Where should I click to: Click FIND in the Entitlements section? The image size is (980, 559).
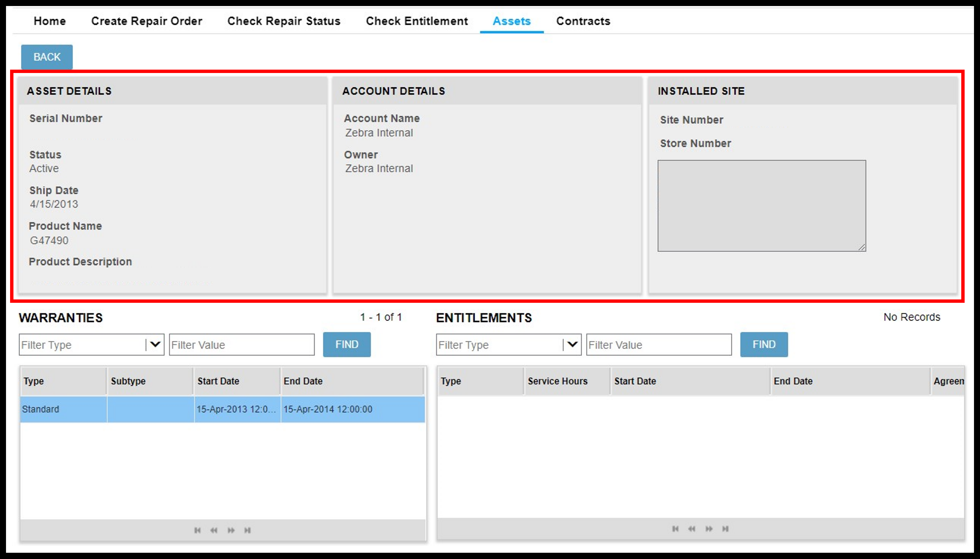coord(764,344)
